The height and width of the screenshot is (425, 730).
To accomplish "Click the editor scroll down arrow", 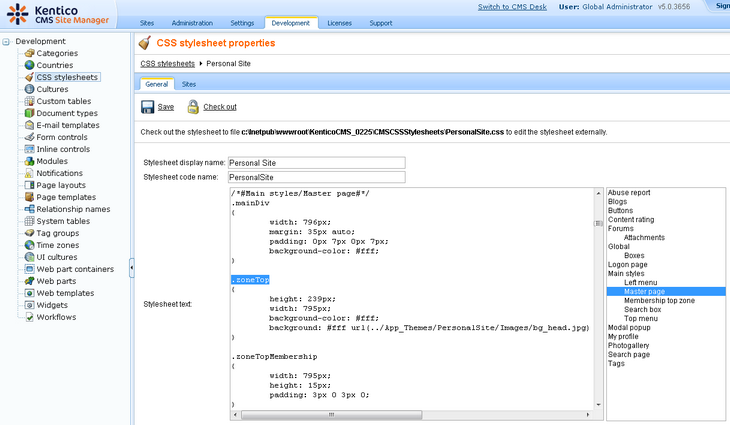I will click(x=598, y=405).
